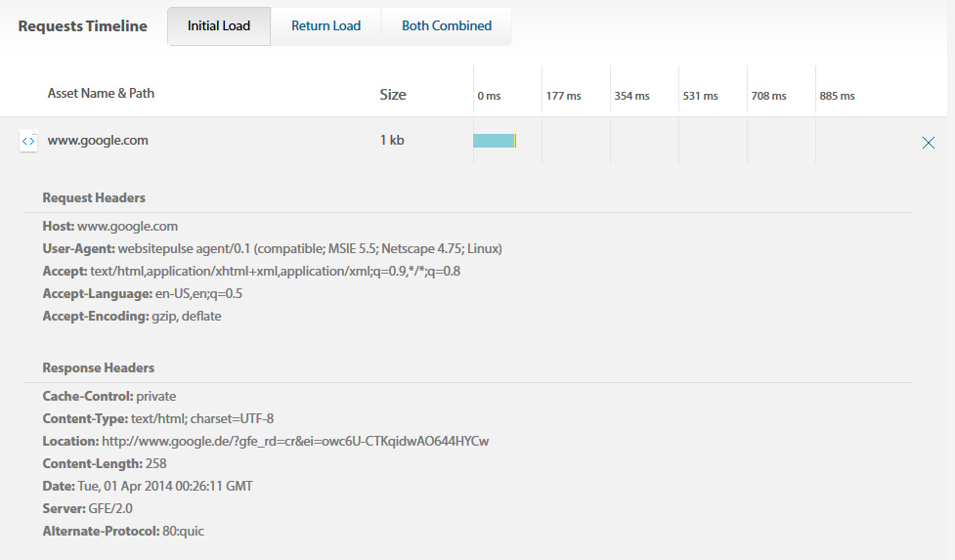Click the Date Tue, 01 Apr 2014 line

(x=148, y=487)
